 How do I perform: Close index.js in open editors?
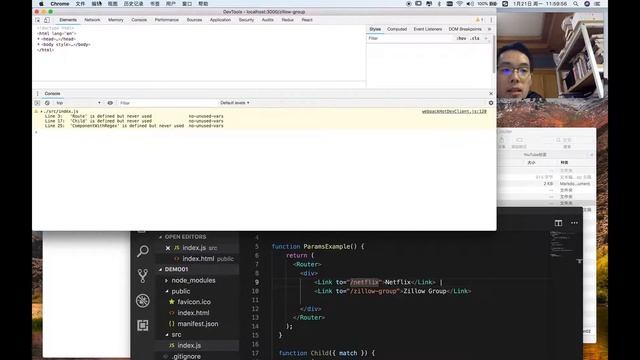(168, 248)
